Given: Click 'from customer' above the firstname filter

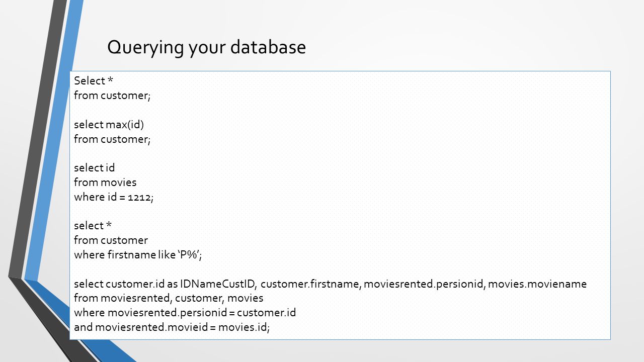Looking at the screenshot, I should point(111,240).
